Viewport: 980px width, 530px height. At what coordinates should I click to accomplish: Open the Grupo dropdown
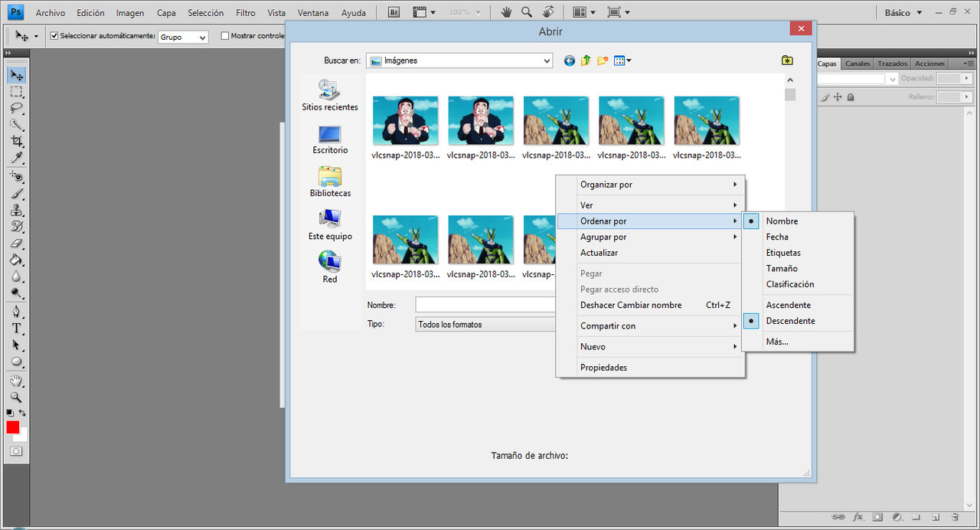[183, 37]
